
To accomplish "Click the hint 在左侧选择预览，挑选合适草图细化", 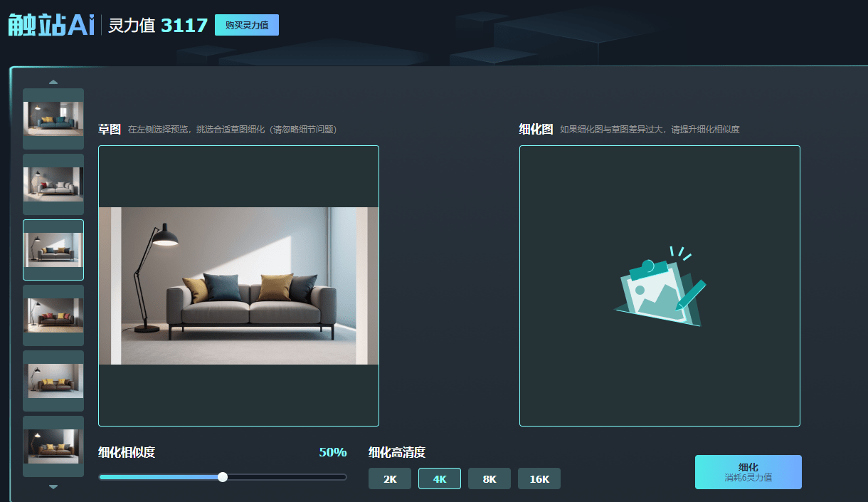I will [x=232, y=130].
